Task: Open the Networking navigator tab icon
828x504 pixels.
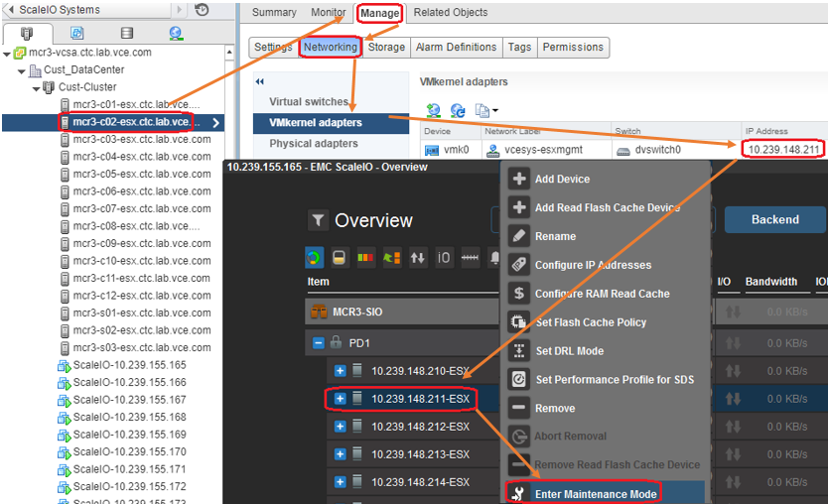Action: pyautogui.click(x=176, y=34)
